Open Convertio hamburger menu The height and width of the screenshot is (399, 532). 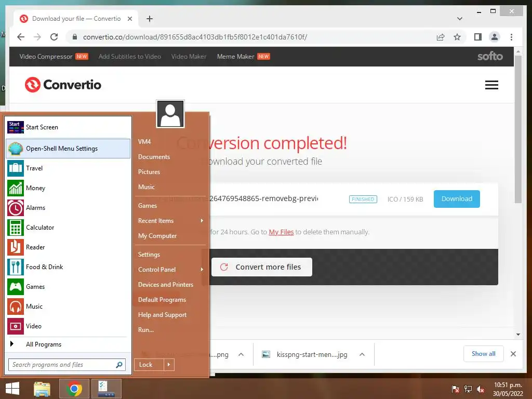point(491,85)
